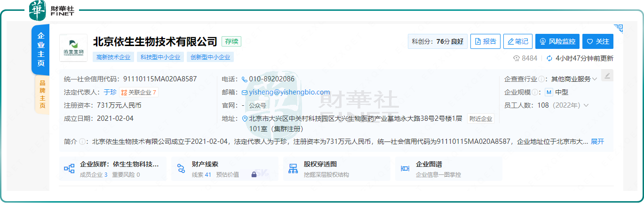This screenshot has height=212, width=644.
Task: Open the 附近企业 button
Action: click(x=481, y=118)
